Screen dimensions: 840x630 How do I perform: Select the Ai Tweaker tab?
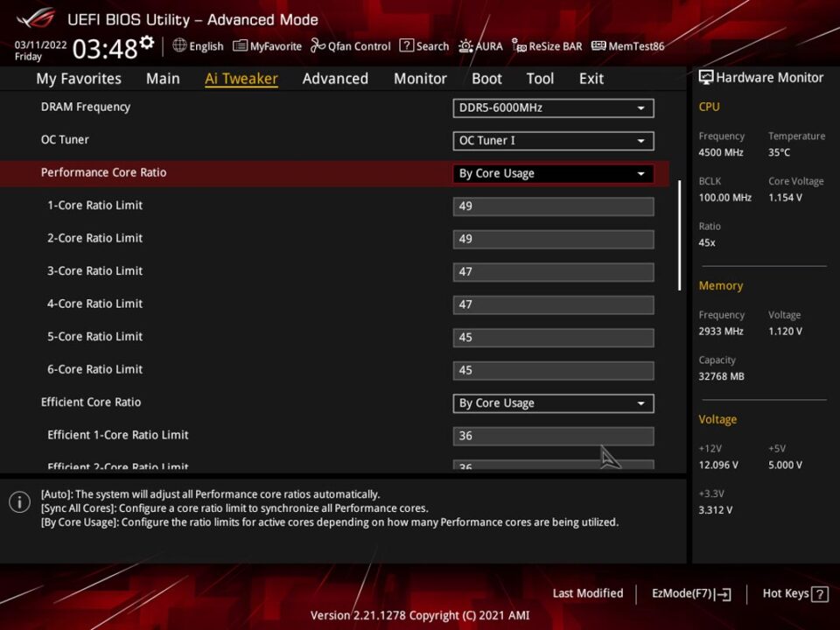point(241,79)
